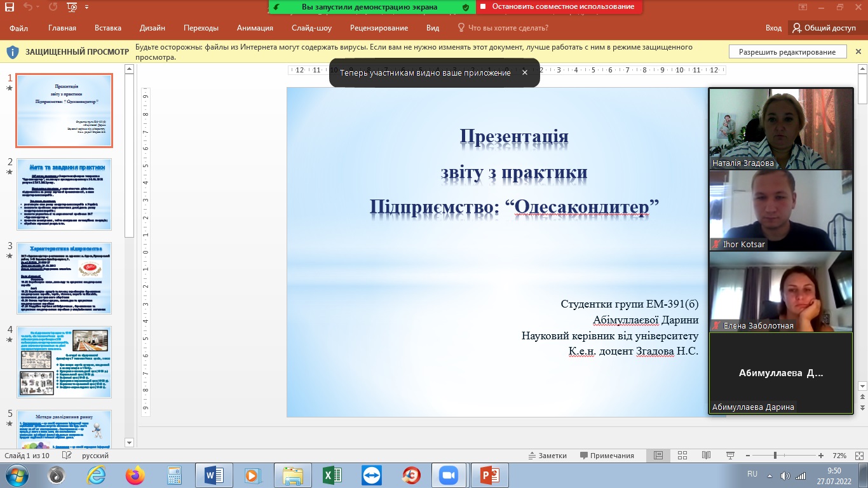Viewport: 868px width, 488px height.
Task: Launch Slide Show view icon in status bar
Action: [x=729, y=456]
